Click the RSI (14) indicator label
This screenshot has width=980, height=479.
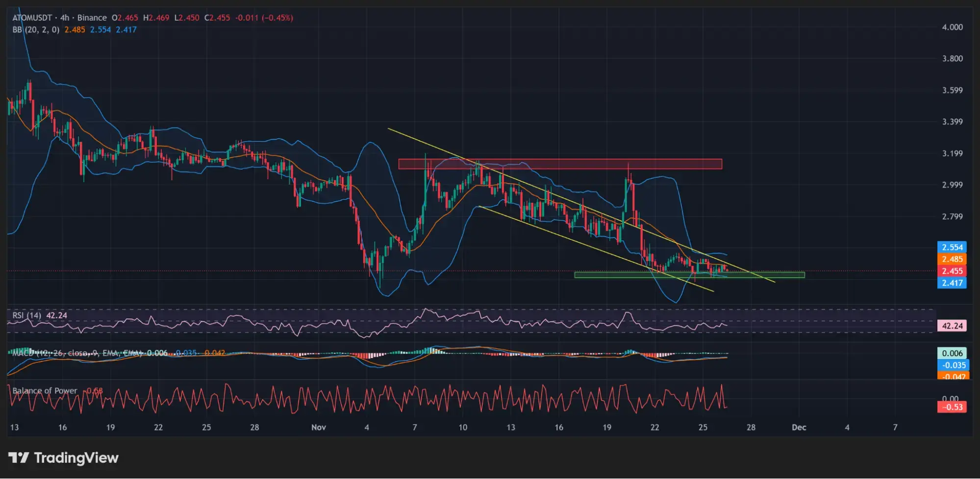coord(27,316)
